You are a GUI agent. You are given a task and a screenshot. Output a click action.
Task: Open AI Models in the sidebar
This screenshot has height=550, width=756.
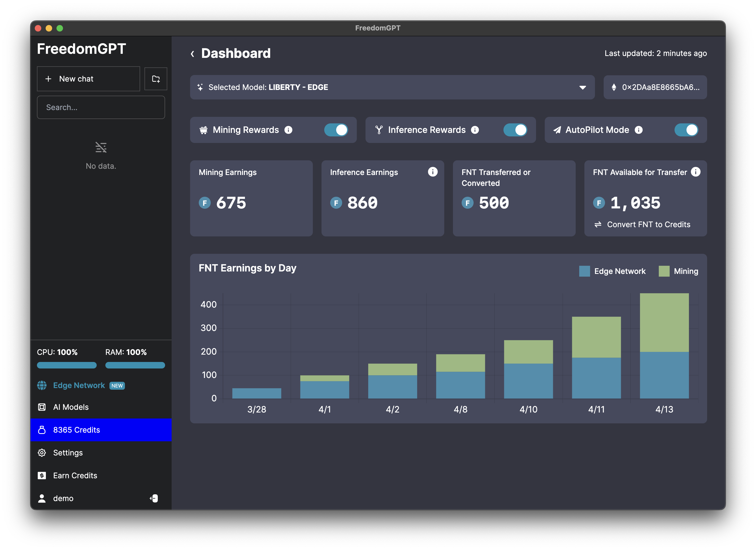(71, 407)
